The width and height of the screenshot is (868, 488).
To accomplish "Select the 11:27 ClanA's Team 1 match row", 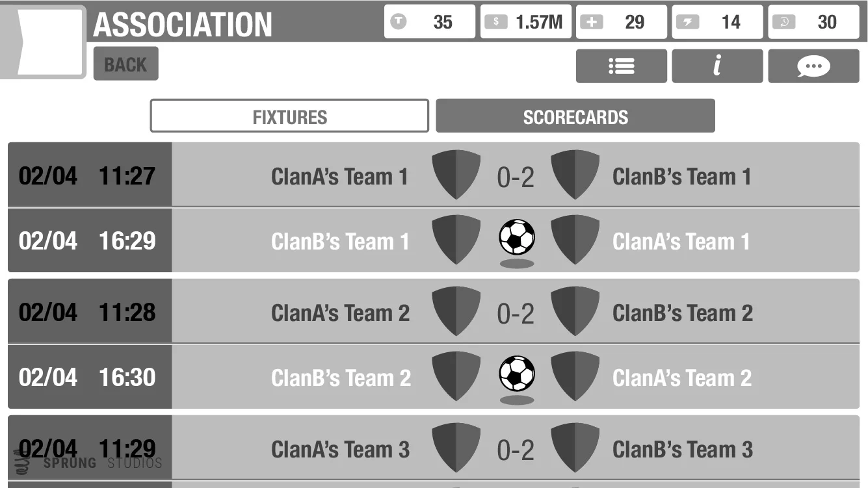I will (x=434, y=175).
